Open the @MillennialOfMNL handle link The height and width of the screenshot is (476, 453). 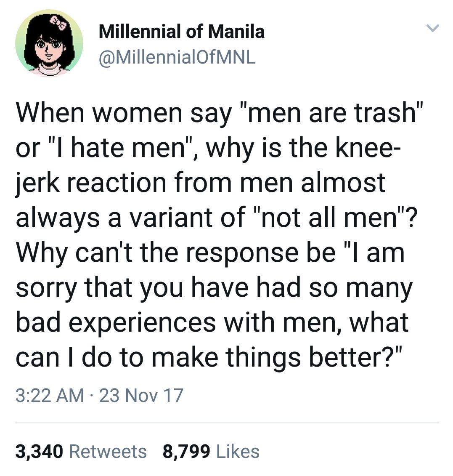(176, 58)
